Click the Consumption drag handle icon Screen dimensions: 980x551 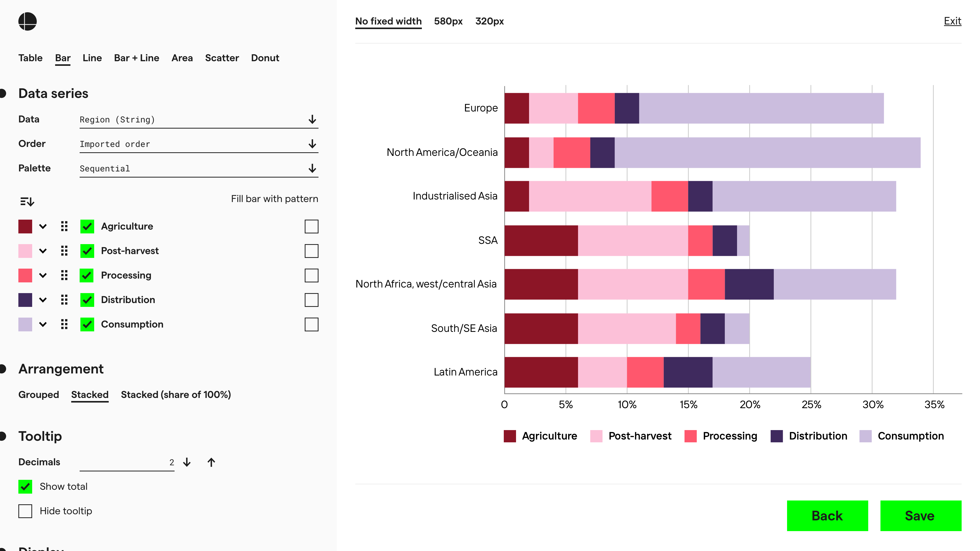pos(64,324)
